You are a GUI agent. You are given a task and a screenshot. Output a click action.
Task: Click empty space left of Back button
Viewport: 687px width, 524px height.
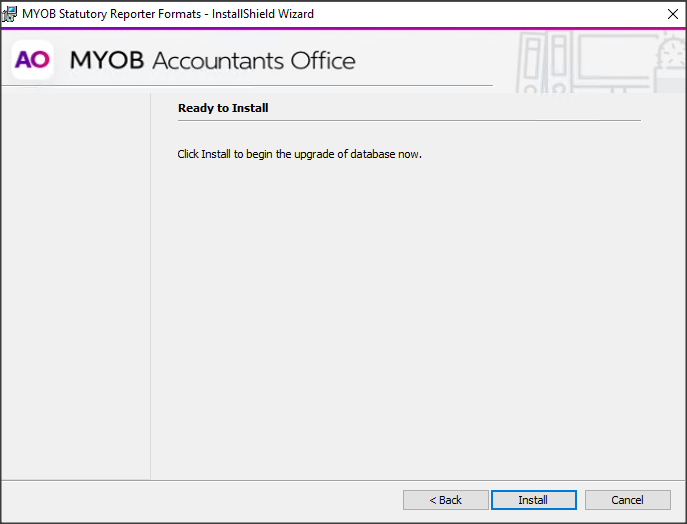click(x=200, y=500)
